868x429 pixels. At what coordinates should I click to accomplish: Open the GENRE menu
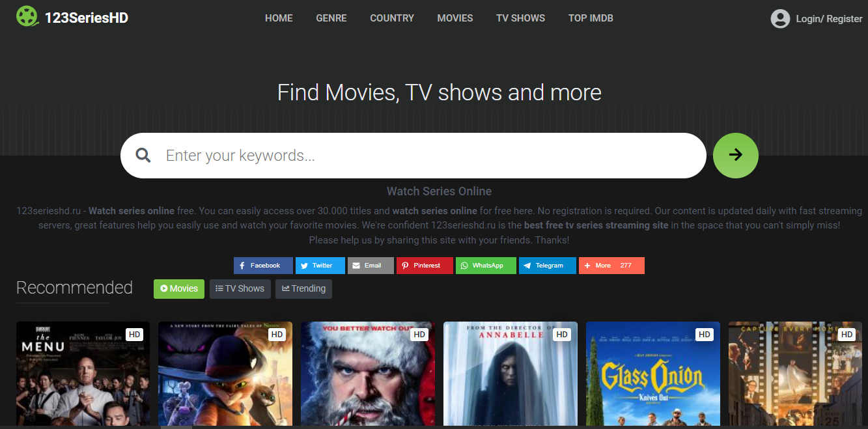[331, 18]
